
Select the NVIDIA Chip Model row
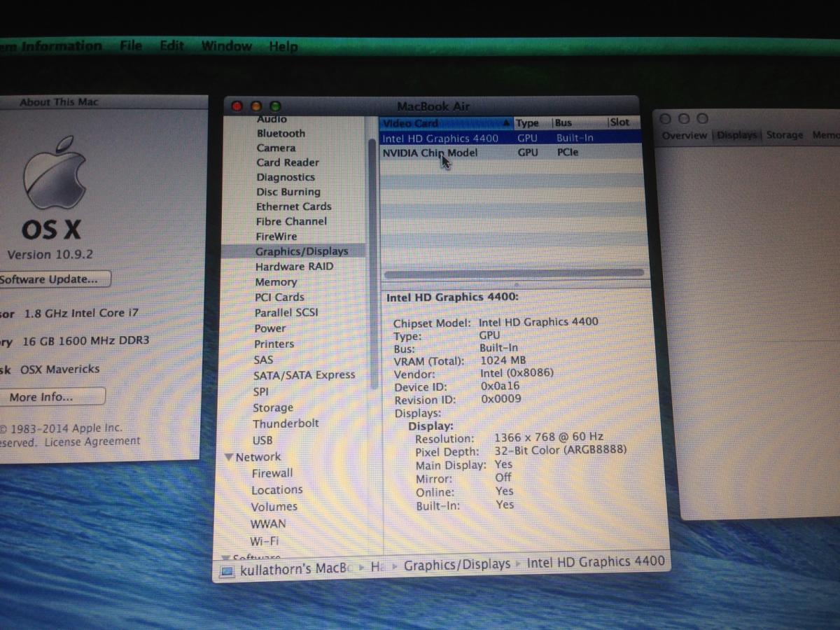coord(430,153)
